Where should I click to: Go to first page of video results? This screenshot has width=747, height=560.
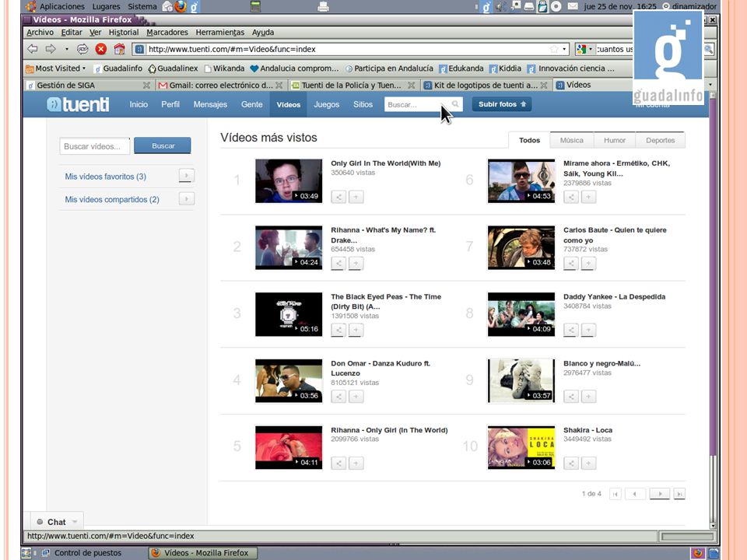(615, 494)
